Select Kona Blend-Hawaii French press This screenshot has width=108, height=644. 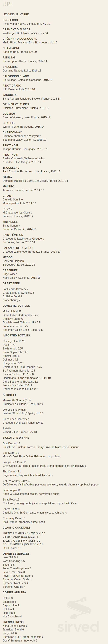point(15,626)
